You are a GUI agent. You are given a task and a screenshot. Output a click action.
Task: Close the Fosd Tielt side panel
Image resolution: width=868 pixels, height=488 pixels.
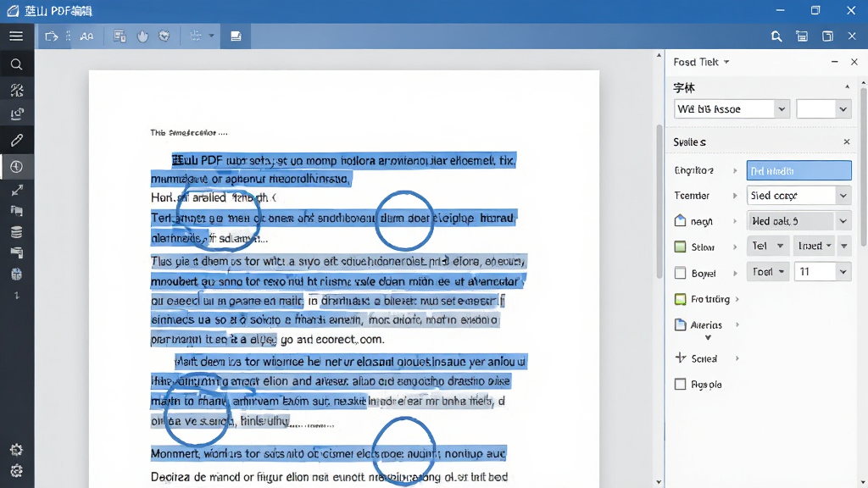[854, 62]
